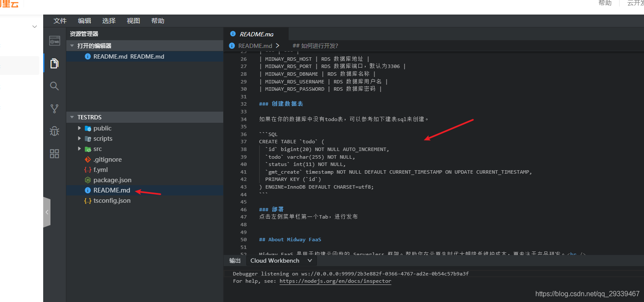The width and height of the screenshot is (644, 302).
Task: Click the braces icon beside tsconfig.json
Action: click(88, 201)
